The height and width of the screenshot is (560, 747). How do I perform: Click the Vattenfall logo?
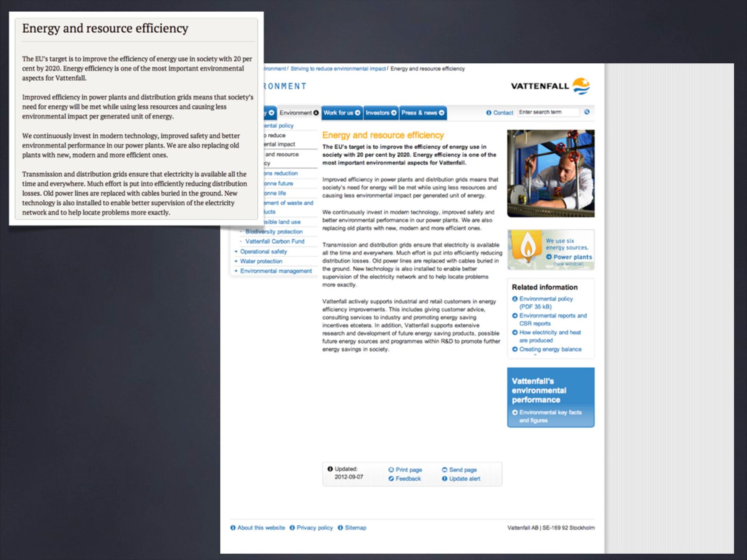(x=550, y=86)
